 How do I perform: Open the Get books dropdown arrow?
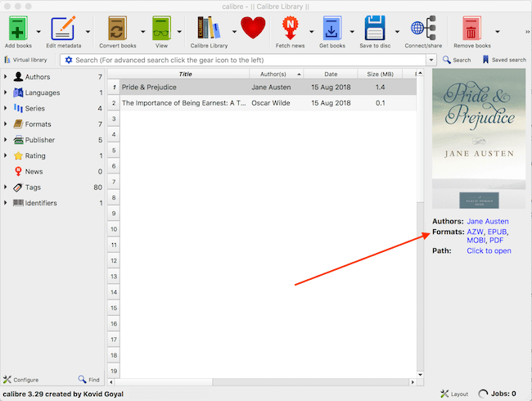pos(352,32)
